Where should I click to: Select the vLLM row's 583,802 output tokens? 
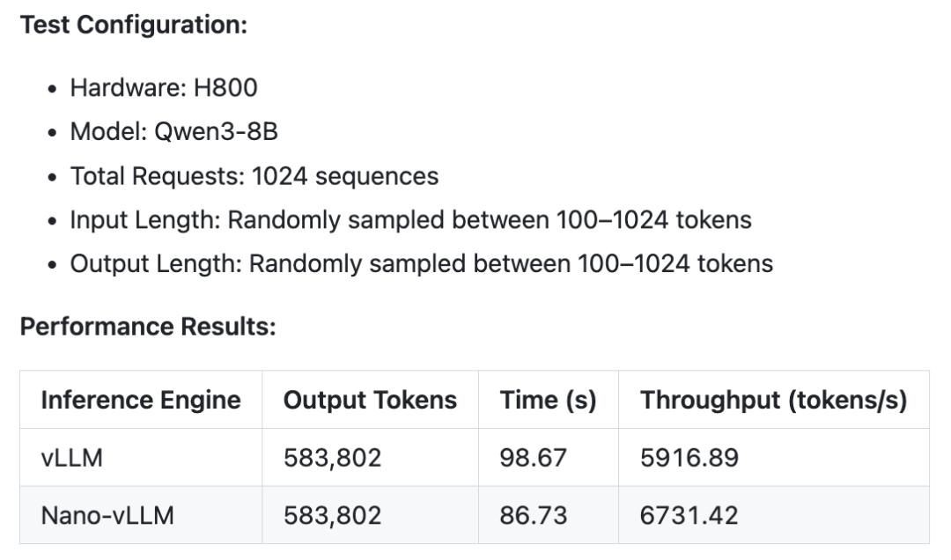332,458
